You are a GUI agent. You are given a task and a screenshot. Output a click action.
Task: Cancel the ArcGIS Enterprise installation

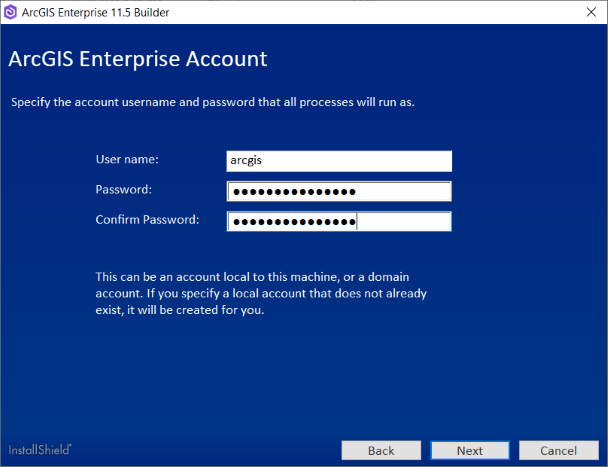(559, 451)
